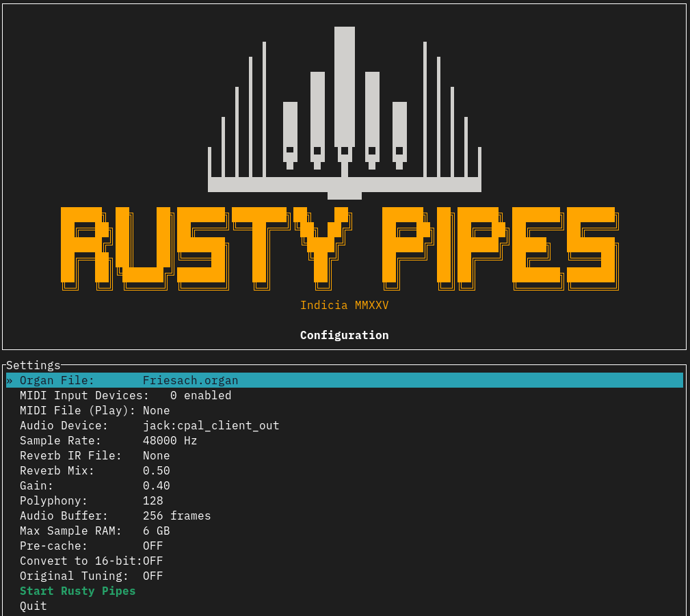Select the Gain setting row
This screenshot has width=690, height=616.
point(345,485)
